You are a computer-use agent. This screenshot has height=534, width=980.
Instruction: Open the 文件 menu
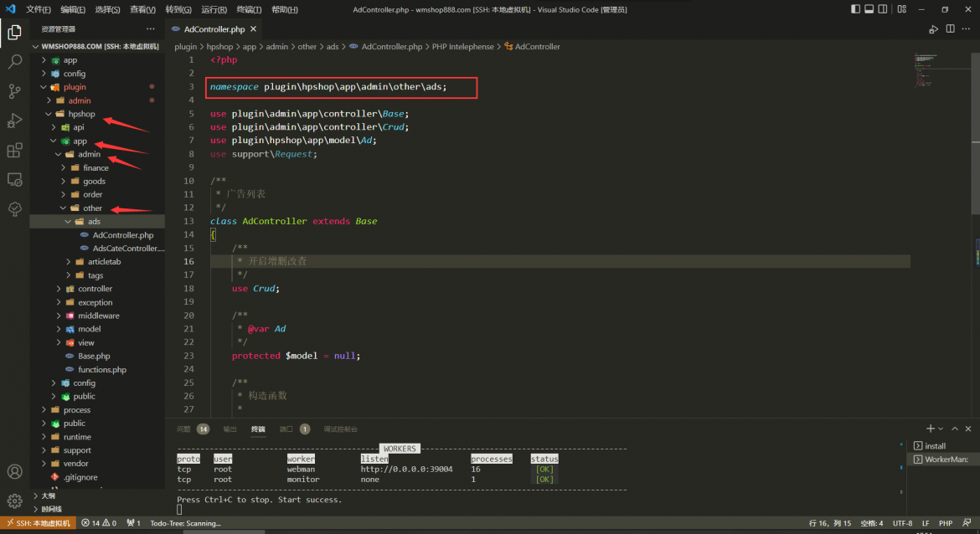click(x=39, y=9)
